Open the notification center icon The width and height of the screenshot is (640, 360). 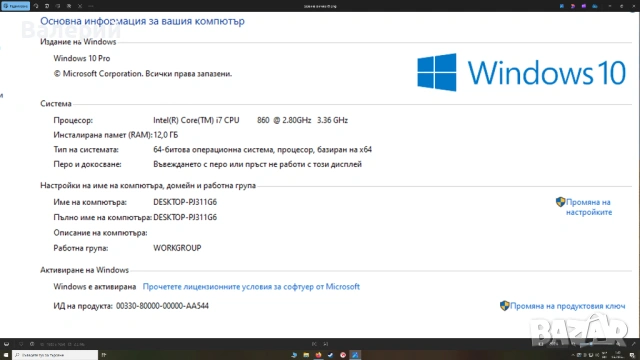[632, 355]
